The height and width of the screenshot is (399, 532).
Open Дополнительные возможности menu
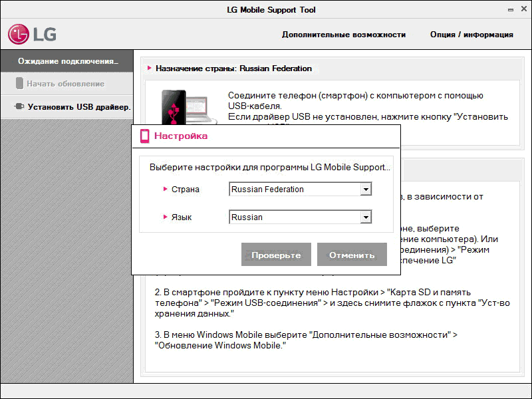343,35
